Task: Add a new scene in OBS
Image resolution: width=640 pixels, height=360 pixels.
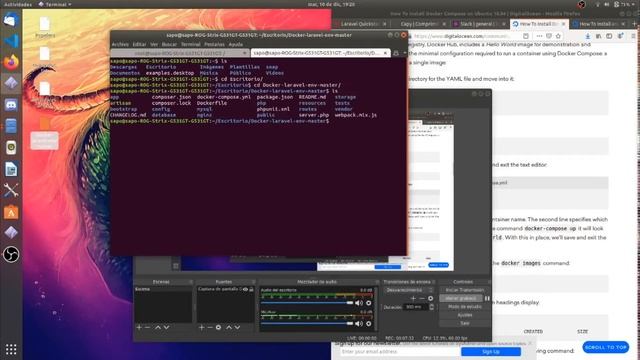Action: pyautogui.click(x=139, y=327)
